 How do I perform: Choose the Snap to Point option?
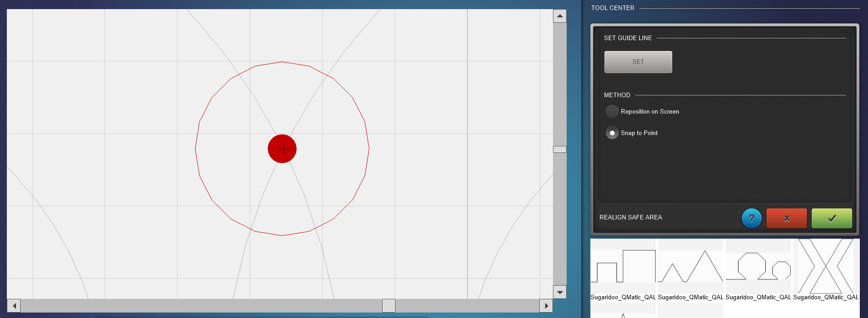(612, 133)
